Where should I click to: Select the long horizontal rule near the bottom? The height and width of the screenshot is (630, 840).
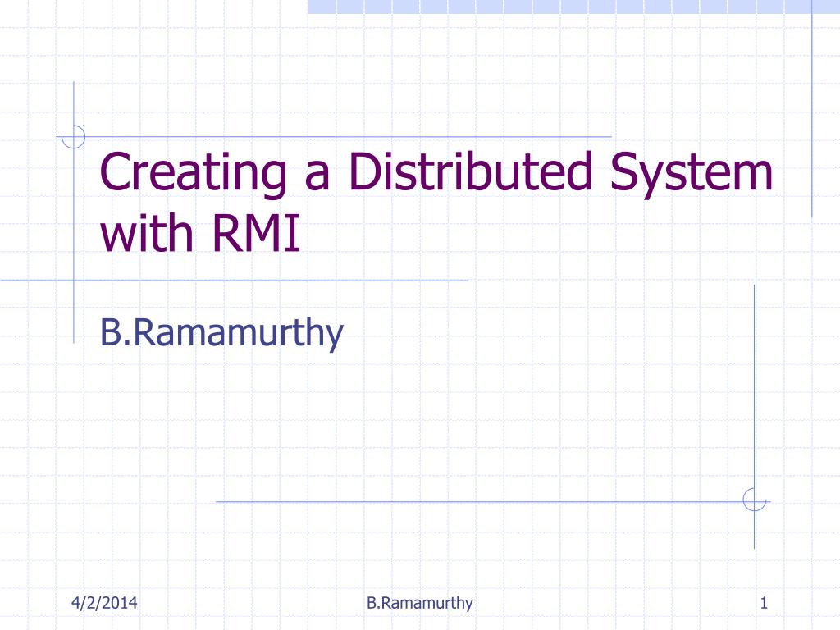tap(492, 501)
